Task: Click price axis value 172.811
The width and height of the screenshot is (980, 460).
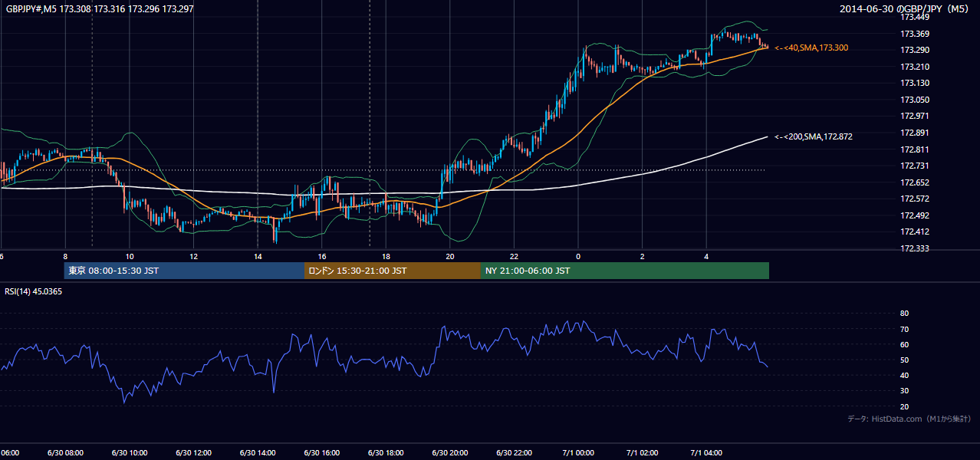Action: (915, 149)
